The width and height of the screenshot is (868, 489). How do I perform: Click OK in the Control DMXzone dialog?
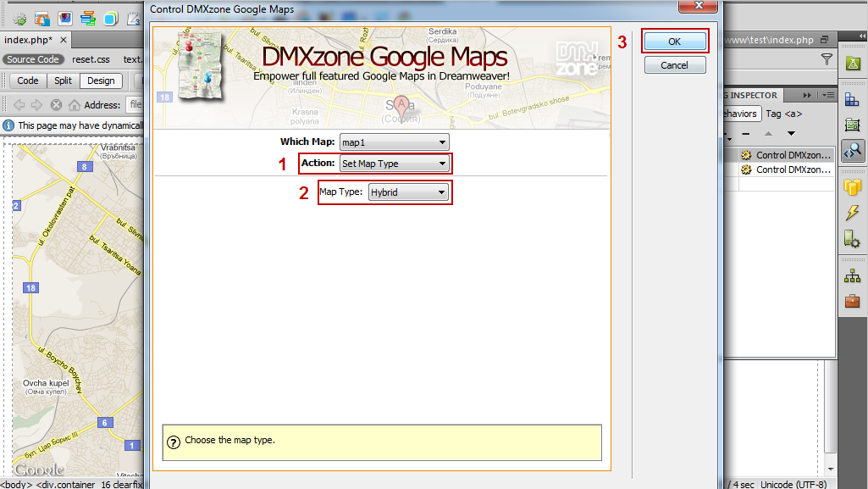click(674, 41)
